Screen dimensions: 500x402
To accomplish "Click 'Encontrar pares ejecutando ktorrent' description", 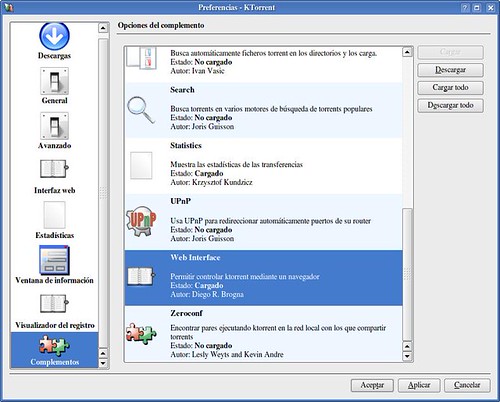I will point(278,332).
